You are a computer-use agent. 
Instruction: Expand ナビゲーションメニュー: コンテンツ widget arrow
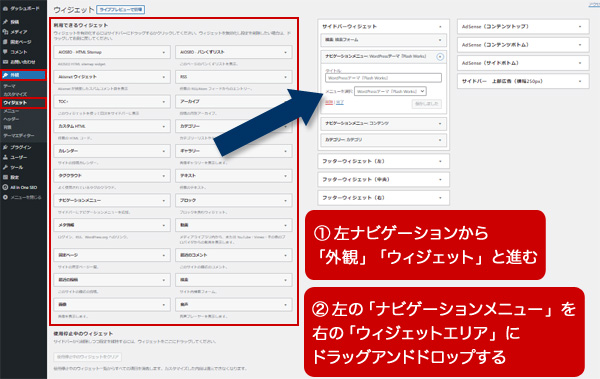coord(440,124)
